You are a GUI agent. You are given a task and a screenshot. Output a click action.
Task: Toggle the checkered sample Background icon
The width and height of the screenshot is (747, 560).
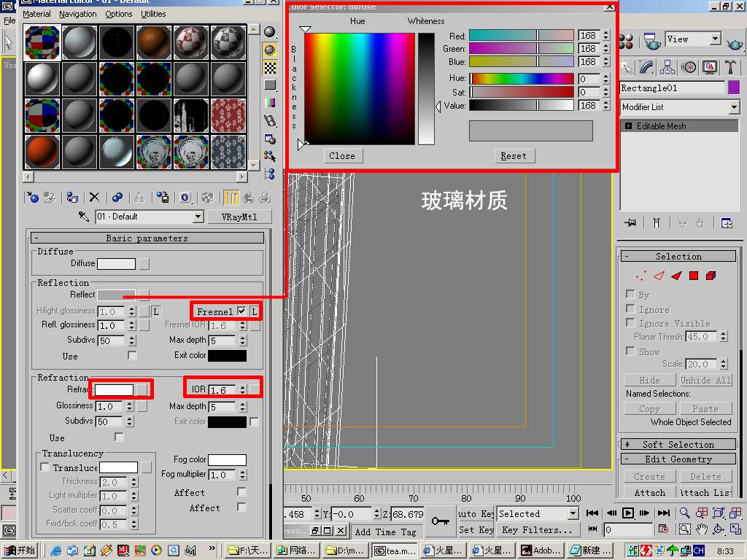(270, 68)
